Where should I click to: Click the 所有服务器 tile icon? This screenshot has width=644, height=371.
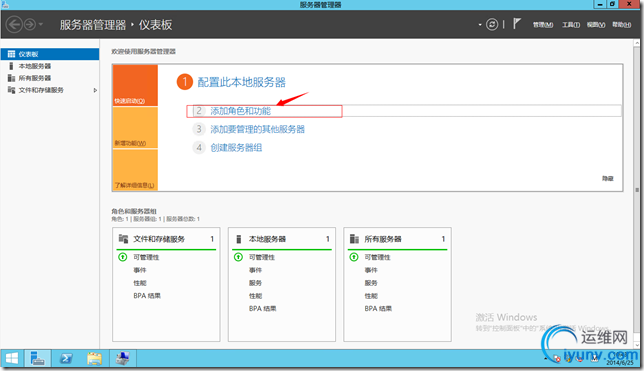pyautogui.click(x=354, y=239)
